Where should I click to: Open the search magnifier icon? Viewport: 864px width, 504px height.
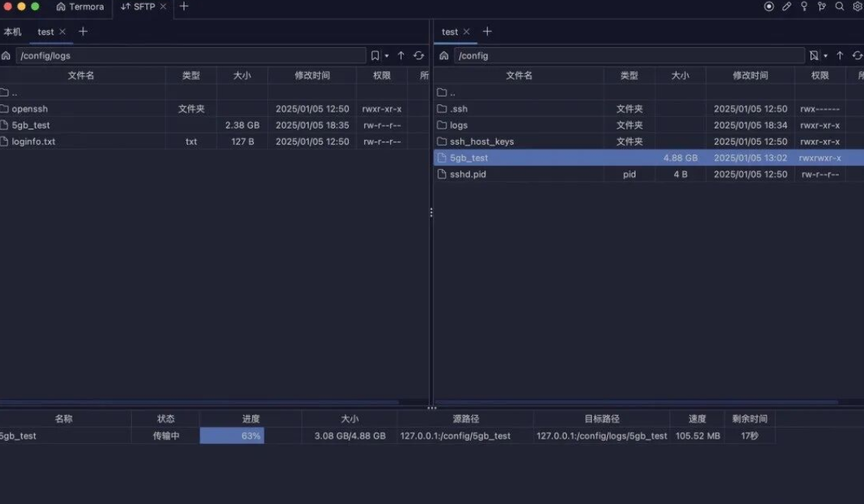pos(839,7)
